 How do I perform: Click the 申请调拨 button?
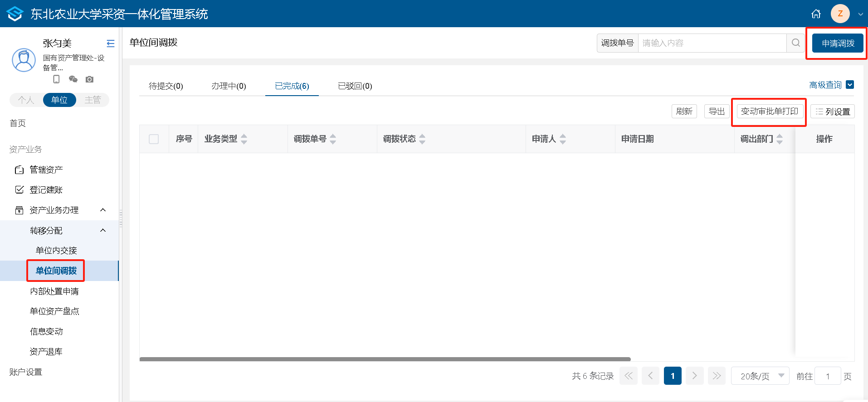tap(838, 44)
